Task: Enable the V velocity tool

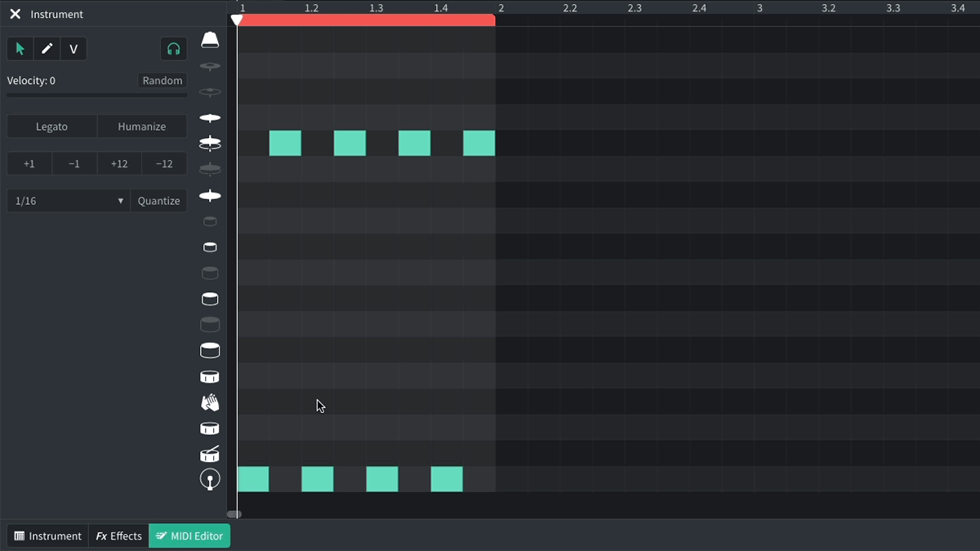Action: (73, 48)
